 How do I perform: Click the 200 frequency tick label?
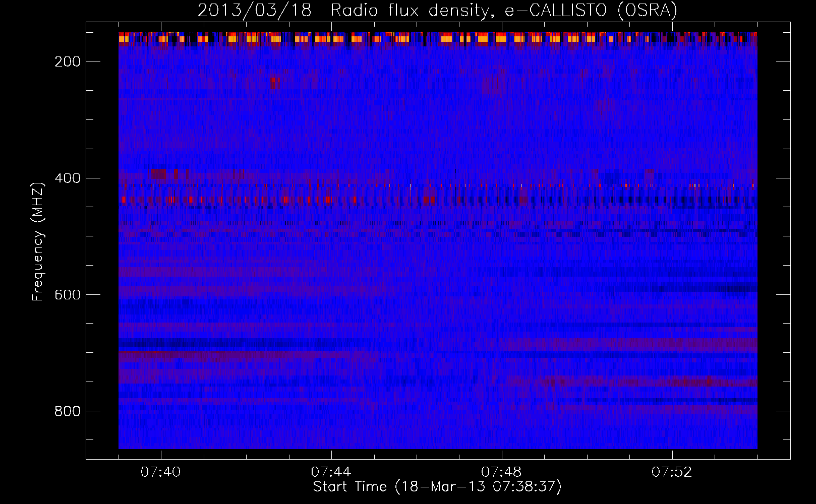coord(68,61)
